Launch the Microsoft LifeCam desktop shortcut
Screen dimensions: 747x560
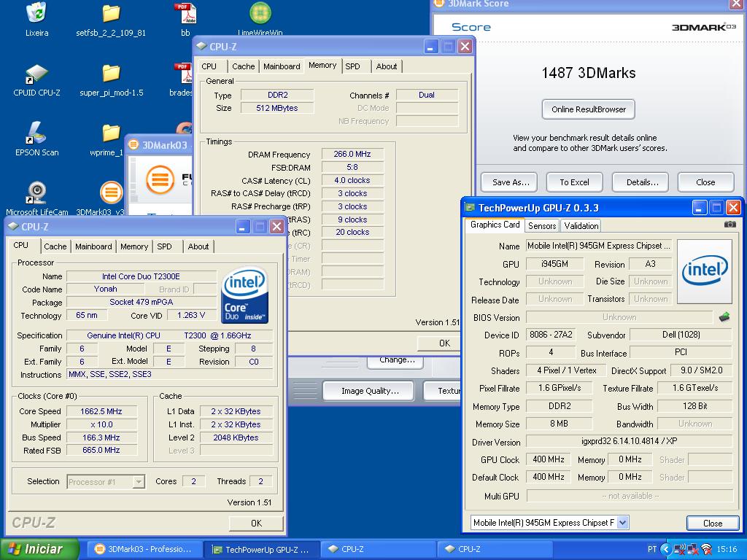pyautogui.click(x=36, y=192)
